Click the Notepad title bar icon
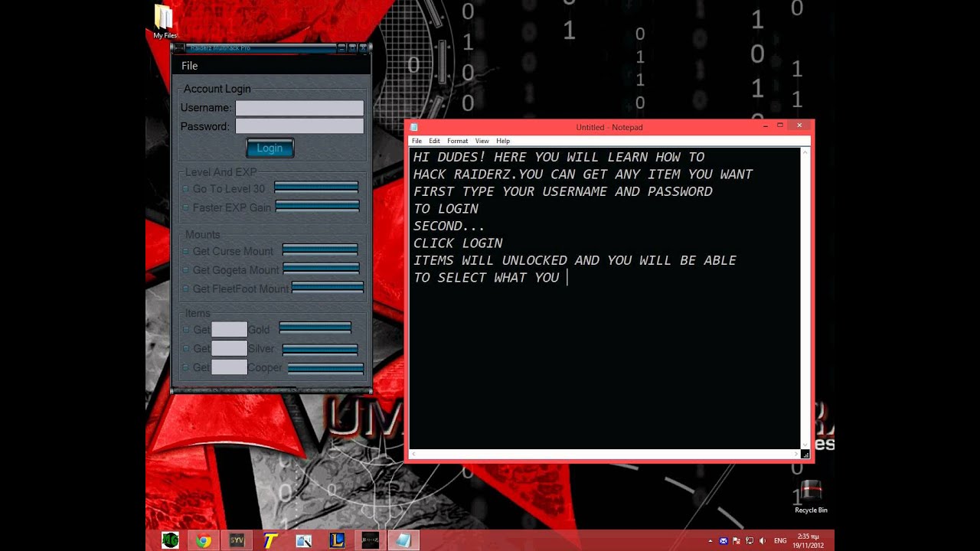The image size is (980, 551). point(413,127)
